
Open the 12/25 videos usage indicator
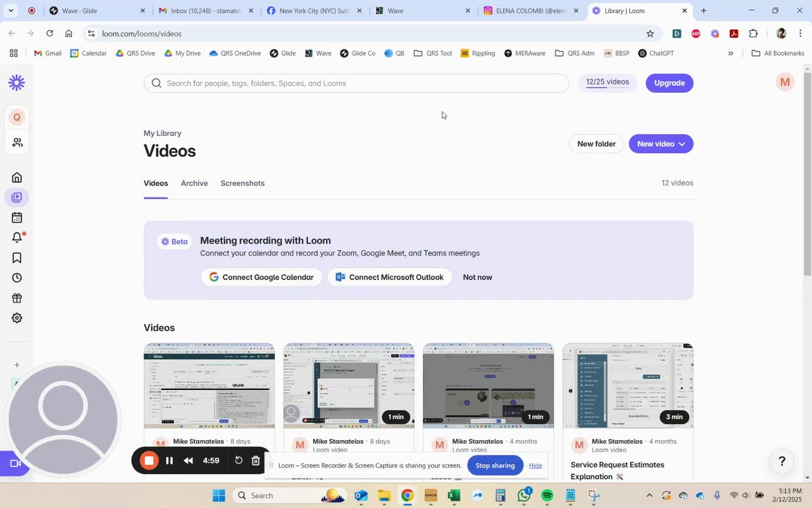[608, 83]
